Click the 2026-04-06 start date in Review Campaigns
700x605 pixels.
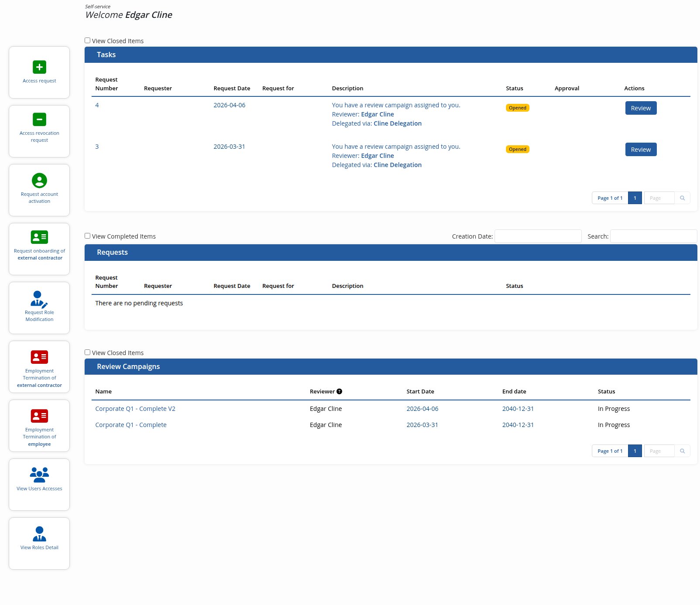pyautogui.click(x=422, y=409)
